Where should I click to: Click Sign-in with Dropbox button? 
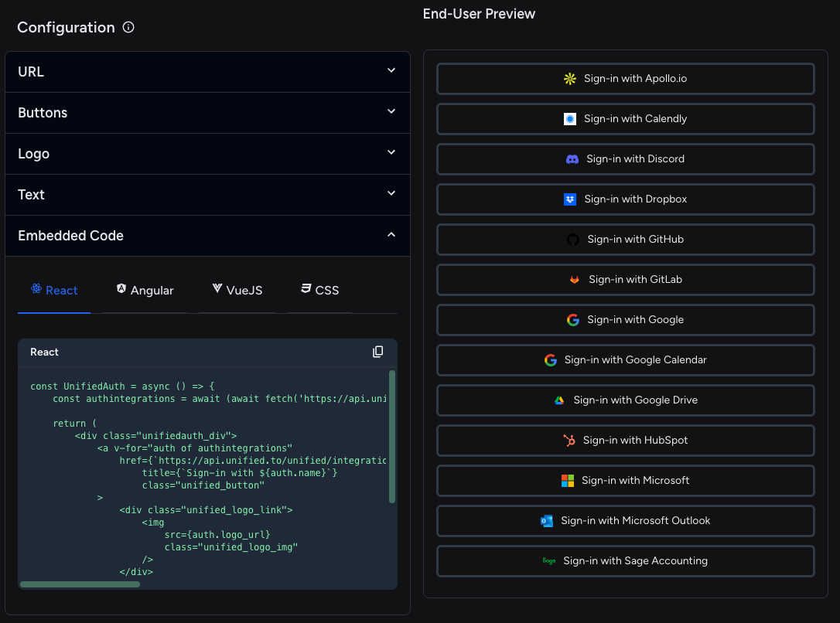pos(626,199)
